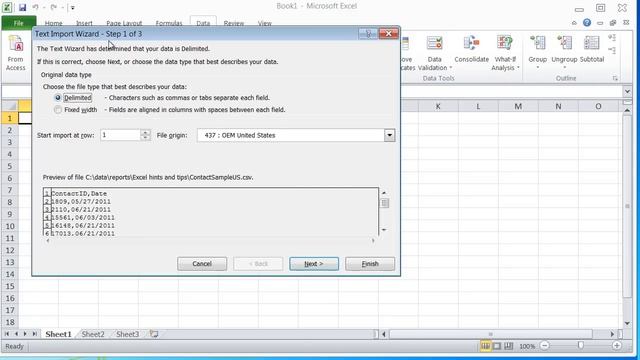Select column K header
Viewport: 640px width, 360px height.
(x=438, y=107)
